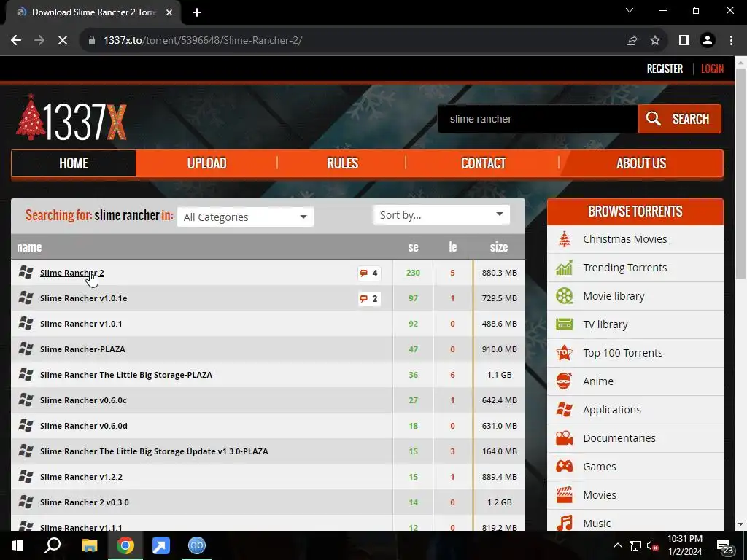Click the 10:31 PM taskbar clock
This screenshot has height=560, width=747.
(684, 545)
